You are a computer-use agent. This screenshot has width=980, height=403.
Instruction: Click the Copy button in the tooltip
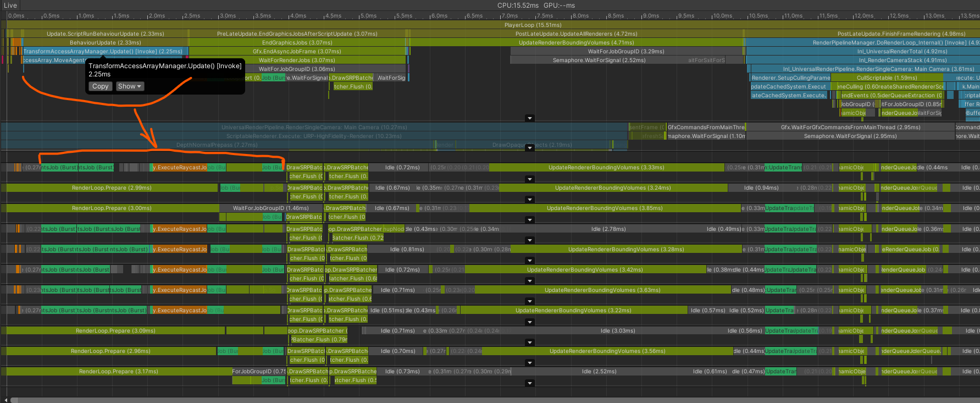pyautogui.click(x=100, y=86)
